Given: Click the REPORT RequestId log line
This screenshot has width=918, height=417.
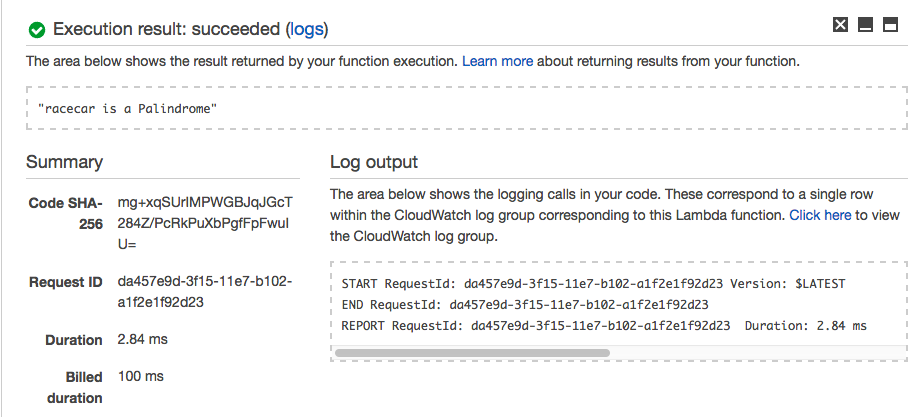Looking at the screenshot, I should [x=603, y=326].
